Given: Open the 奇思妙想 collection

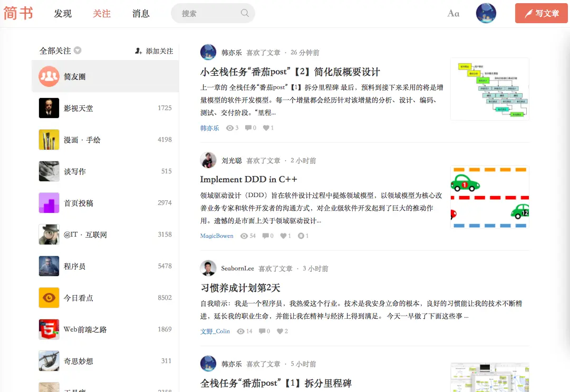Looking at the screenshot, I should click(105, 361).
